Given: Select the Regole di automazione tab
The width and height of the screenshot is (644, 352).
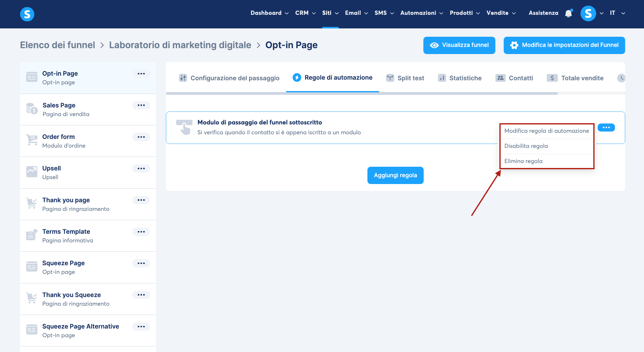Looking at the screenshot, I should tap(333, 78).
